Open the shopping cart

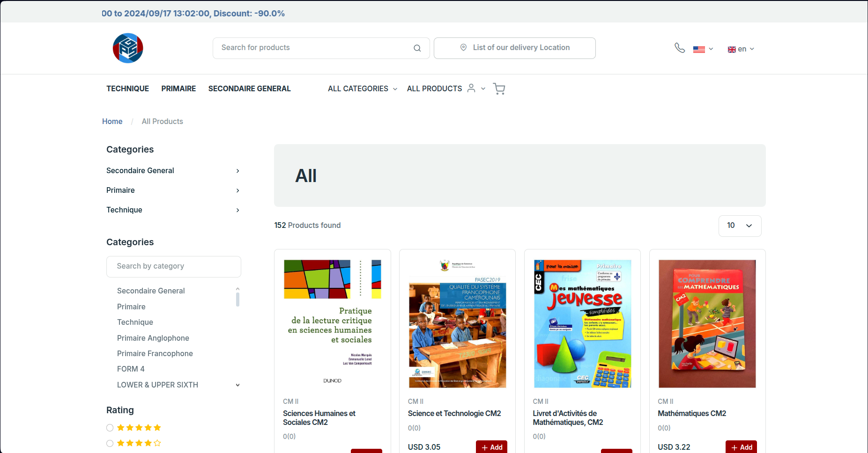point(498,88)
